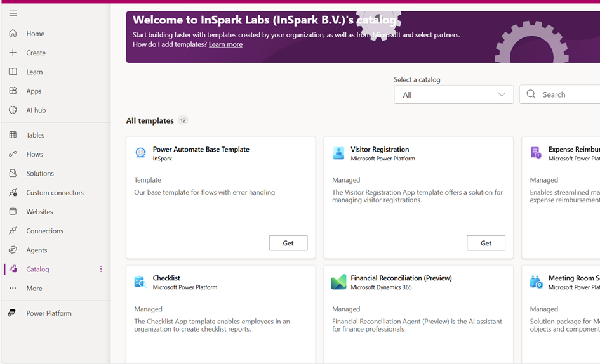Click the Catalog icon in sidebar

pyautogui.click(x=13, y=269)
